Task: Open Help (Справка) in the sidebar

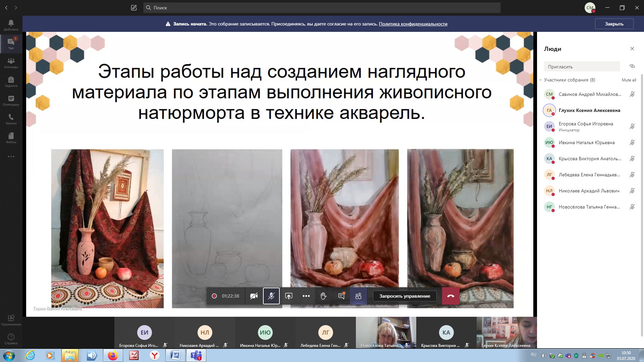Action: click(11, 339)
